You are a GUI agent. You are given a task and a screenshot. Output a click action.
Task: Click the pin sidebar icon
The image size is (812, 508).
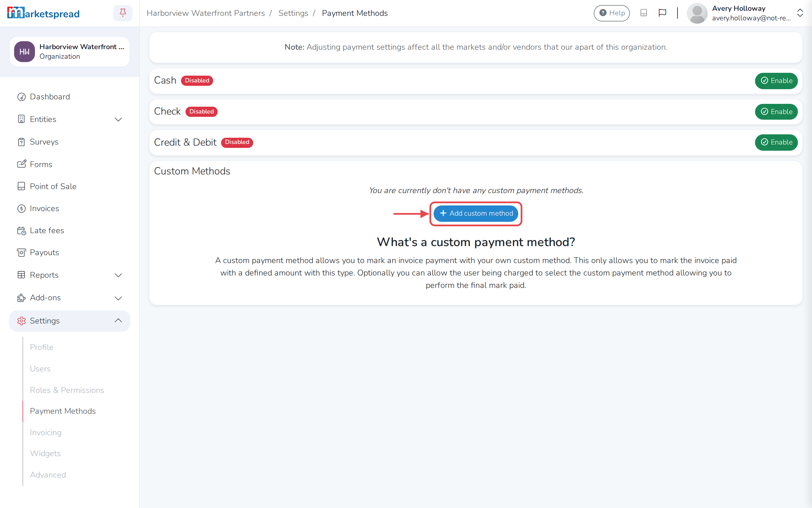point(123,13)
